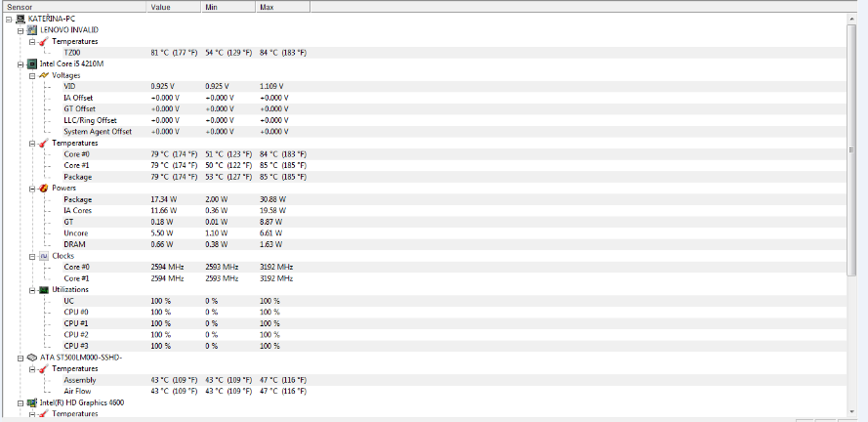Click the Sensor column header

click(x=73, y=7)
